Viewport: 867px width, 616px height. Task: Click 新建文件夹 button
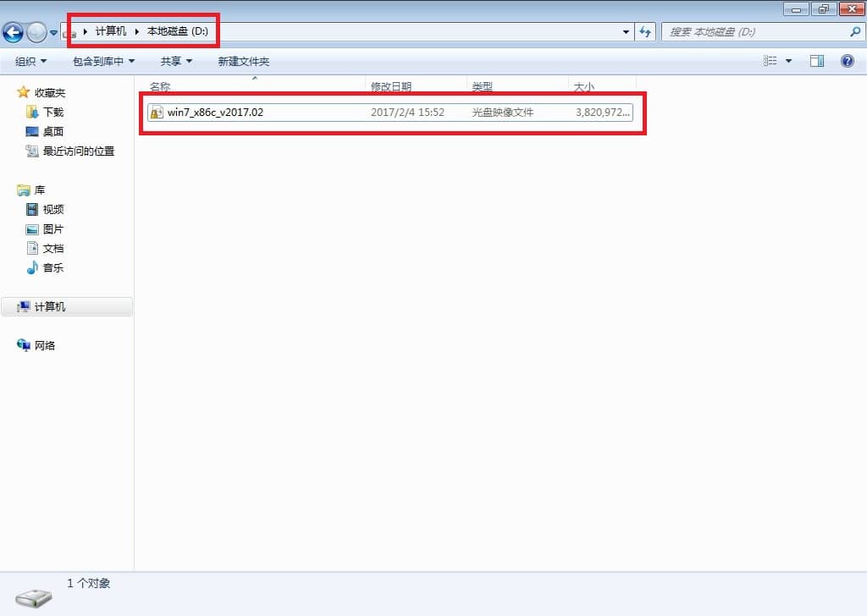[x=243, y=61]
